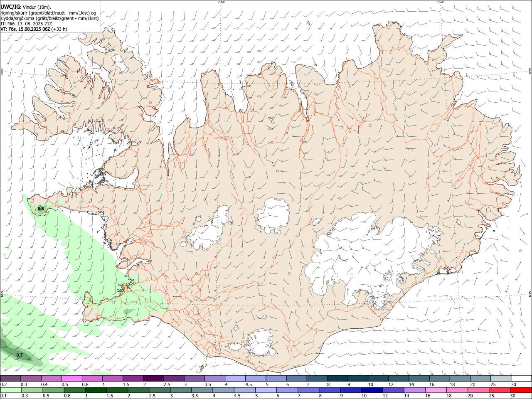Select the initial time line 'IT: Mið. 13. 08. 2025 21Z'
This screenshot has width=532, height=399.
[26, 24]
